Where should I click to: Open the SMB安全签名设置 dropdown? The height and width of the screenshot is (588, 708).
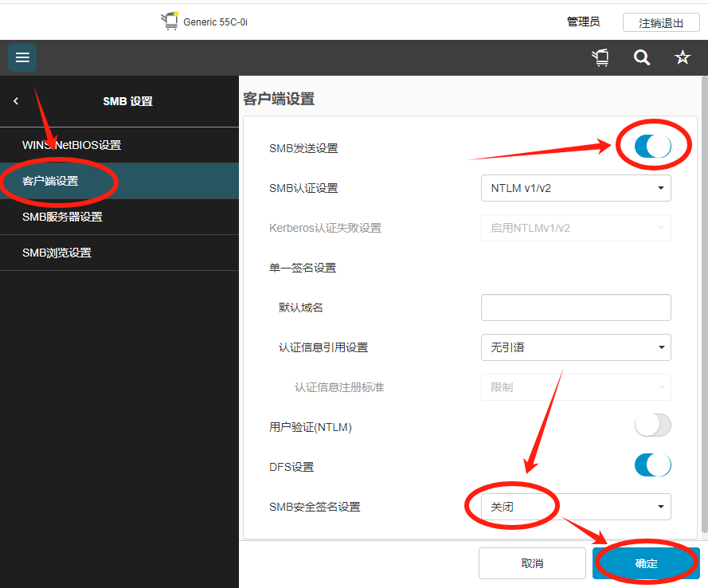[x=576, y=507]
